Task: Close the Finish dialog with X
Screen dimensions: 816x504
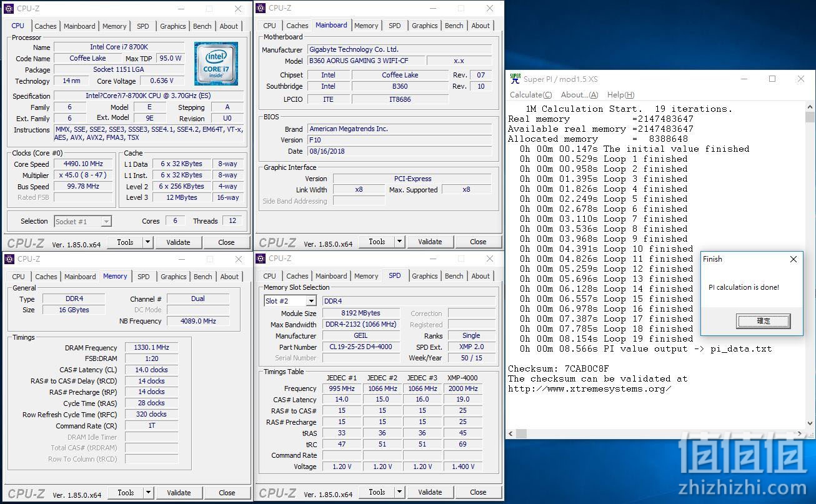Action: (794, 259)
